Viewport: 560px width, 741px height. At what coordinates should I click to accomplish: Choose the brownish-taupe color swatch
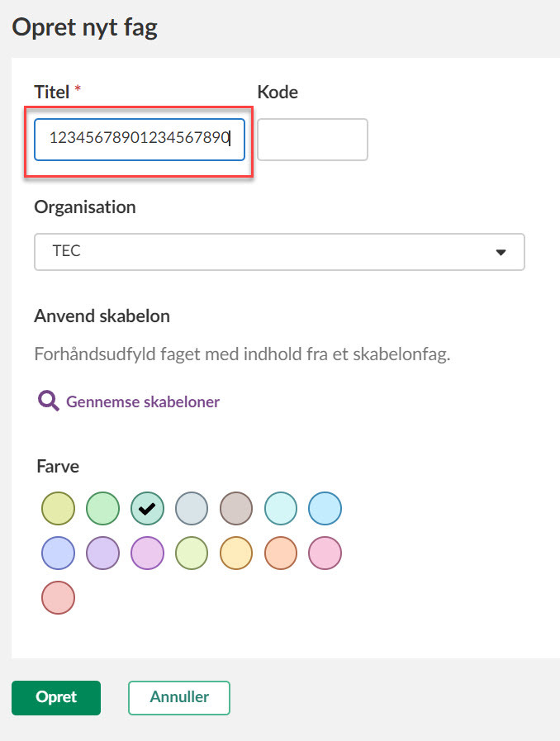click(237, 509)
